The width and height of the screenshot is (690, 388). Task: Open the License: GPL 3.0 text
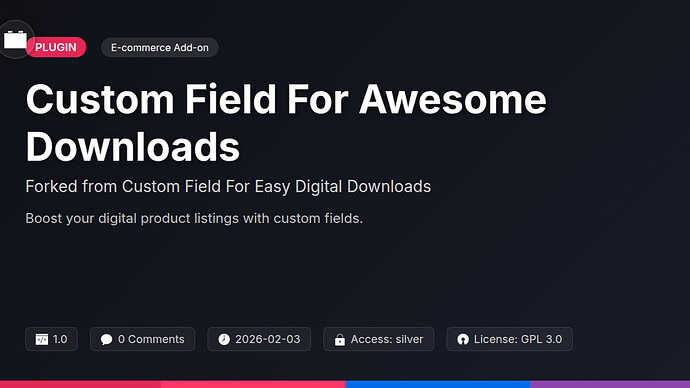click(x=518, y=339)
